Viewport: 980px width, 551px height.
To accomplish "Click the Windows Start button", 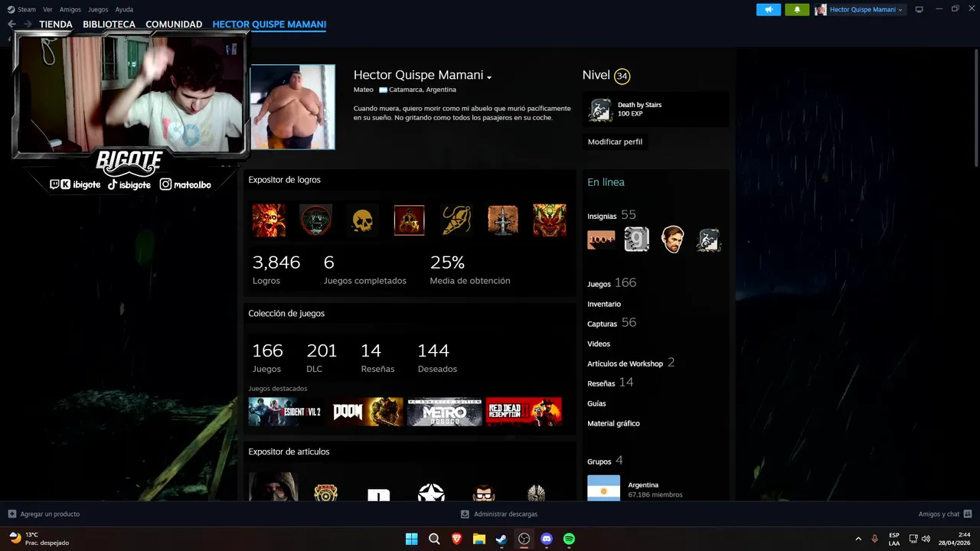I will [x=411, y=539].
